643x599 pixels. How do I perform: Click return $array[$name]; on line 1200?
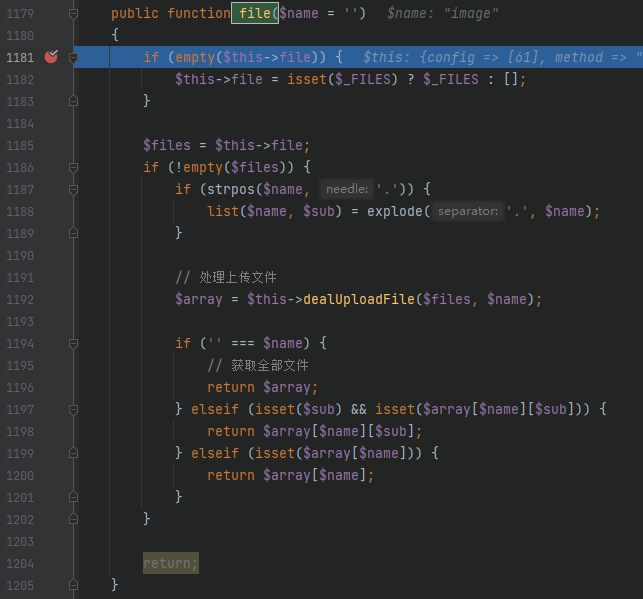point(290,475)
